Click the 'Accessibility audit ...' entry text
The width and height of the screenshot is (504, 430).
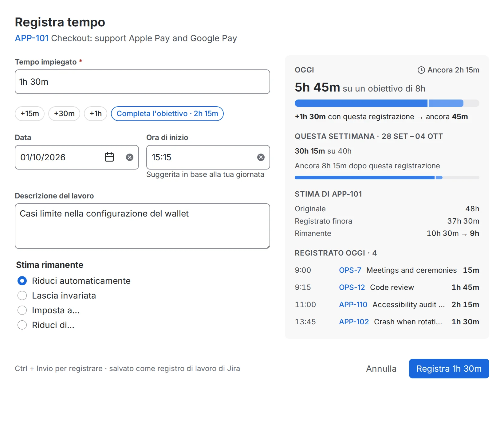click(409, 305)
